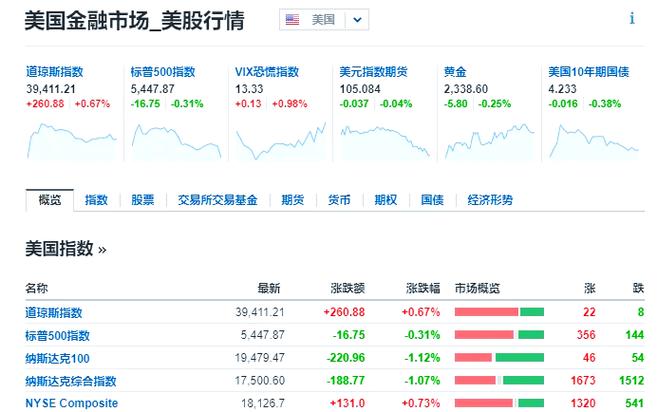This screenshot has width=657, height=412.
Task: Select the 17,500.60 latest price
Action: [260, 381]
